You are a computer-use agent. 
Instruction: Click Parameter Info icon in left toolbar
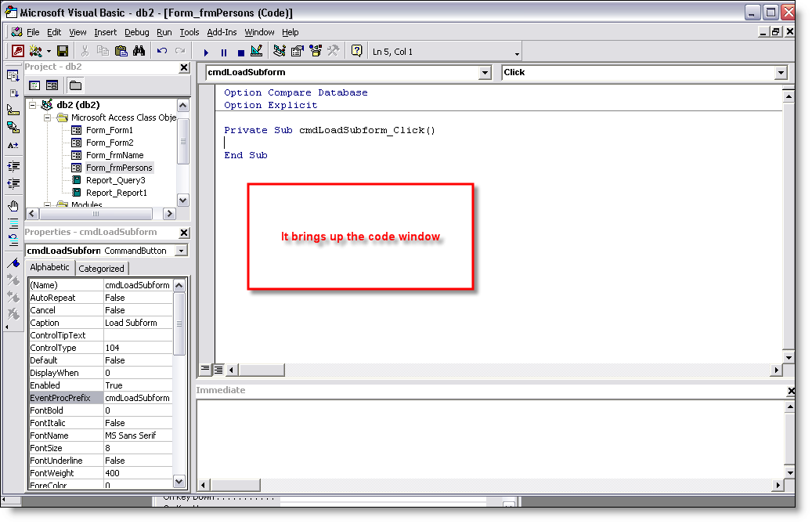click(x=13, y=128)
